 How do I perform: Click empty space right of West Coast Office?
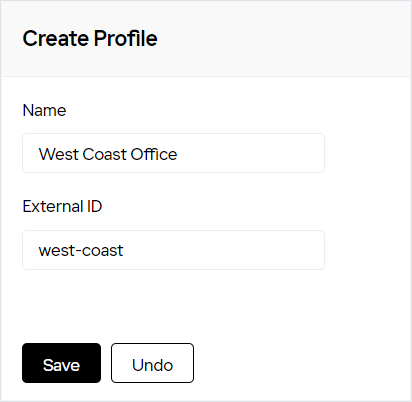[x=250, y=153]
